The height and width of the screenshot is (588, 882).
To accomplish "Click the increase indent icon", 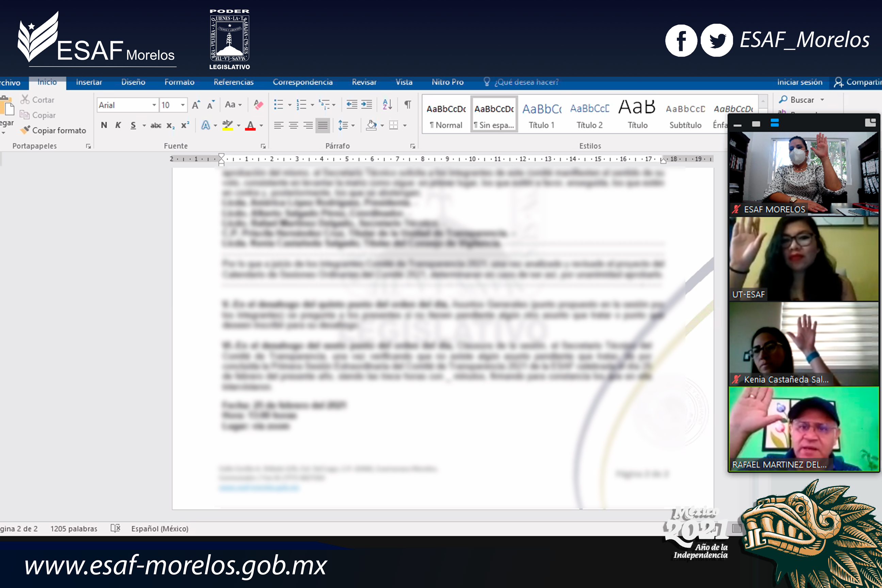I will pyautogui.click(x=367, y=104).
